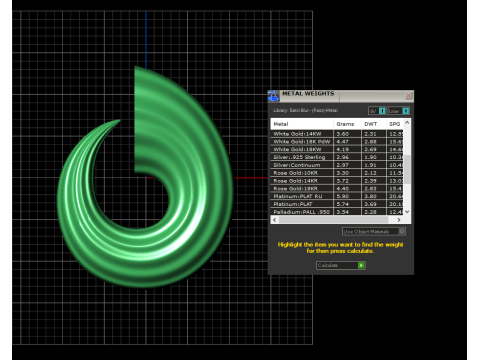Select the Rose Gold:14KR row
The width and height of the screenshot is (480, 360).
point(337,181)
